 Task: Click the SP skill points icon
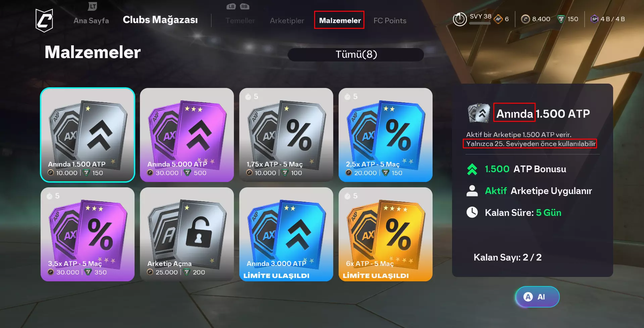coord(594,19)
